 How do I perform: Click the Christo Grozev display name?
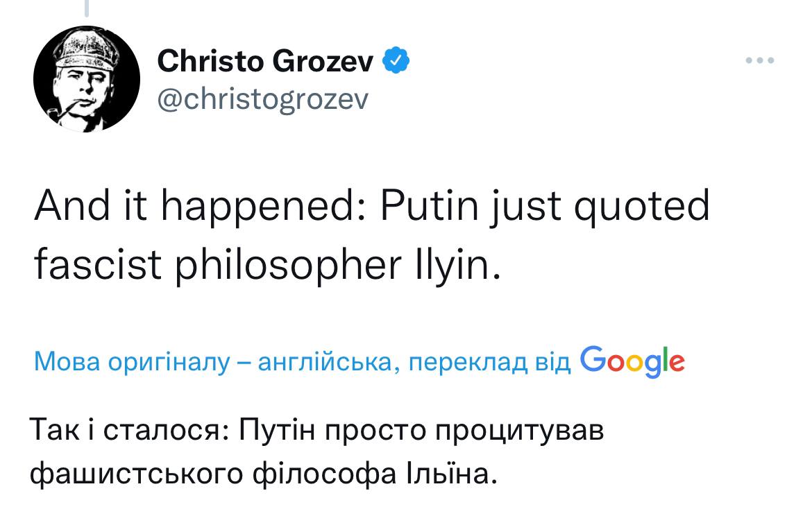pos(266,62)
